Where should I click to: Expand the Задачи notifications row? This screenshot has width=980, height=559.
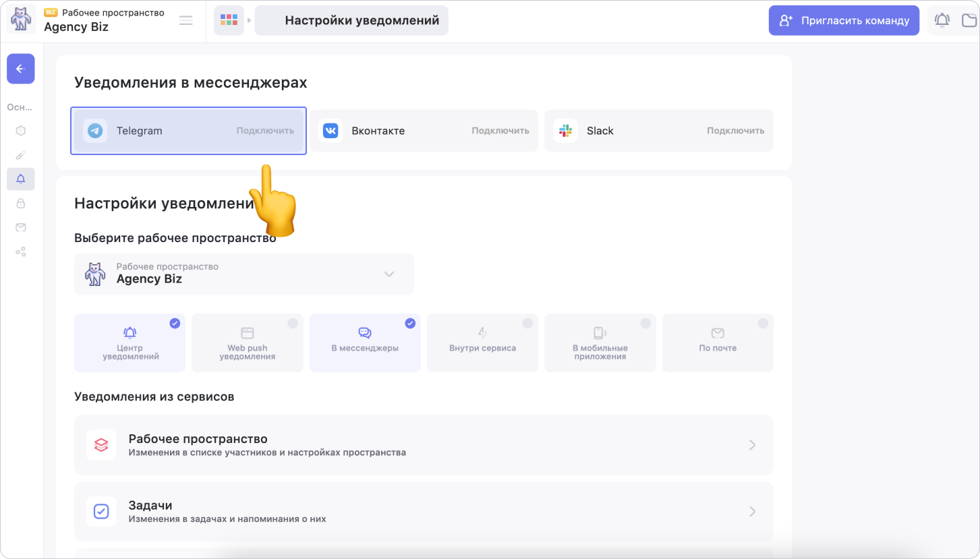click(423, 511)
